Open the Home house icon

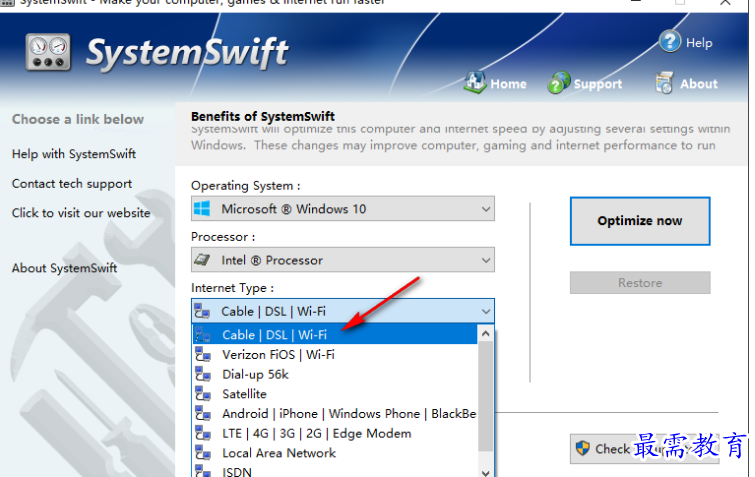[x=475, y=82]
